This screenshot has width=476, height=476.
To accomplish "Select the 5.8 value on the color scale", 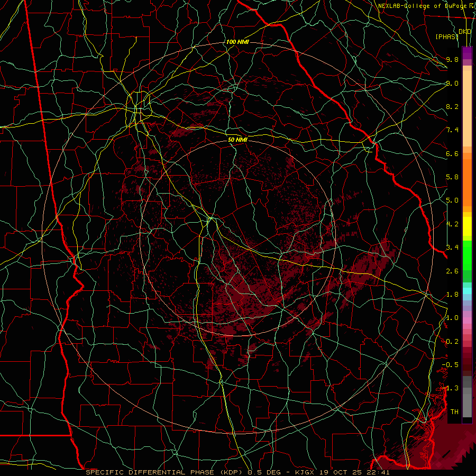I will tap(452, 177).
